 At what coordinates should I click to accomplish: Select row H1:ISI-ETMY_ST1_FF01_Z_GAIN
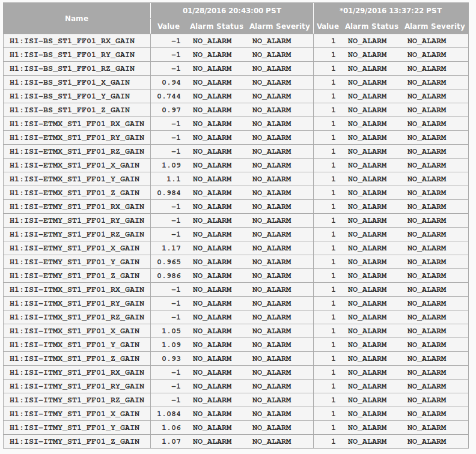click(x=236, y=276)
